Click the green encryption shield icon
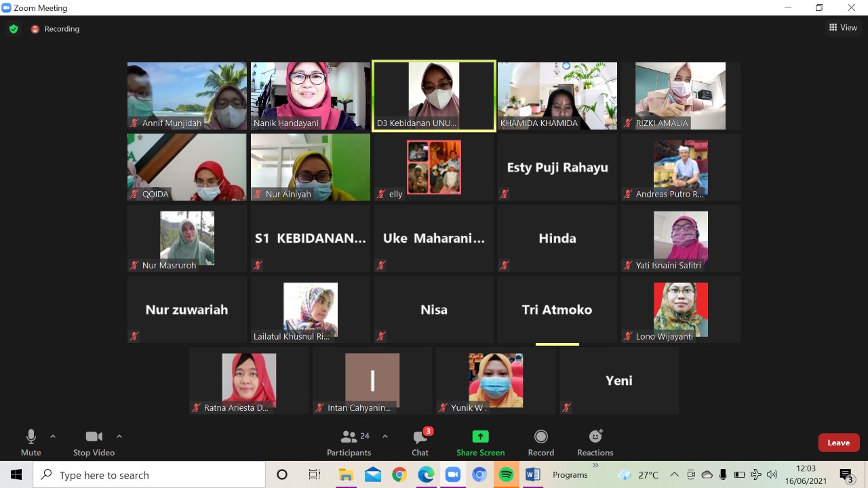868x488 pixels. [x=13, y=29]
